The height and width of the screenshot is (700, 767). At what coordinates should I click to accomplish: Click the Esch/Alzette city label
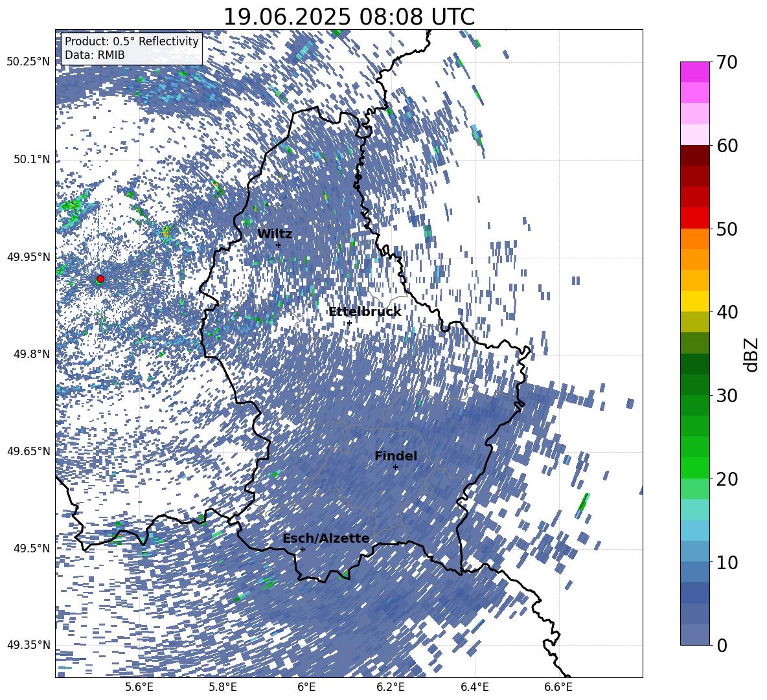(326, 538)
